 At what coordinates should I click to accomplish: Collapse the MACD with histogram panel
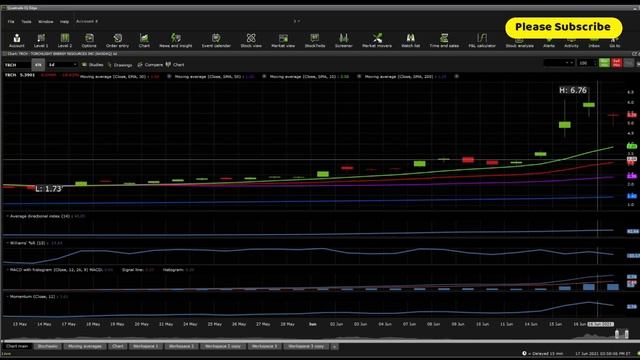point(7,270)
